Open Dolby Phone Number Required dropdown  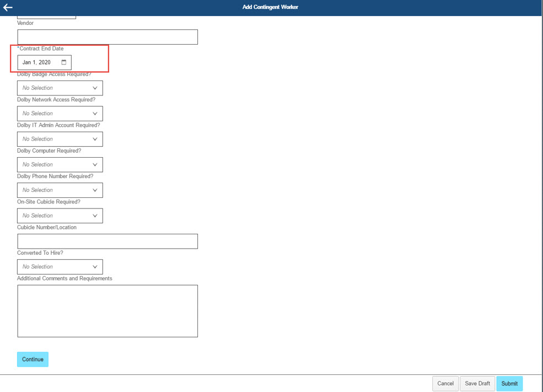pos(60,190)
